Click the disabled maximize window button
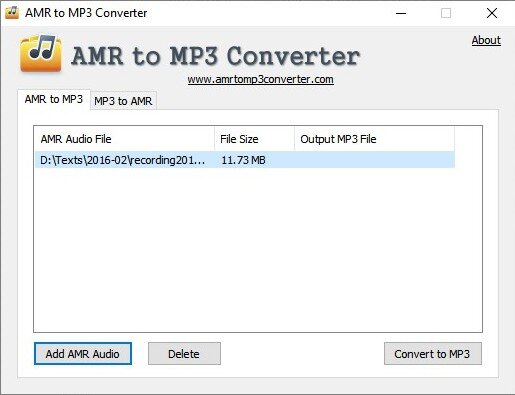Viewport: 515px width, 395px height. 446,13
